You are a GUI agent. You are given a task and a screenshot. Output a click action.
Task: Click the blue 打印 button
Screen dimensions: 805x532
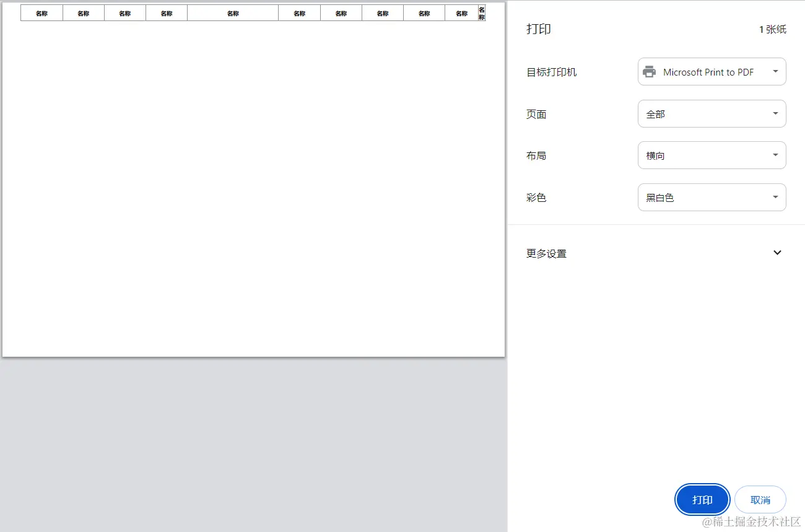click(702, 500)
